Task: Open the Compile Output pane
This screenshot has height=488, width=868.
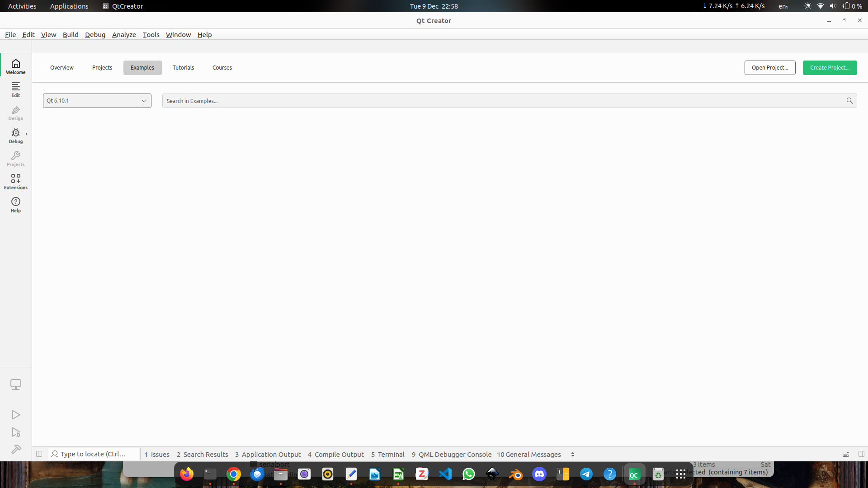Action: click(x=335, y=455)
